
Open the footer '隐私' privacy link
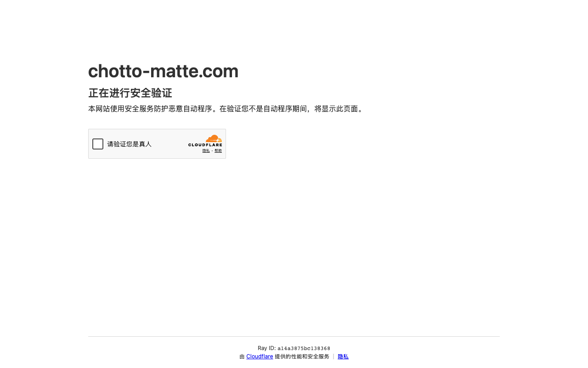point(343,356)
